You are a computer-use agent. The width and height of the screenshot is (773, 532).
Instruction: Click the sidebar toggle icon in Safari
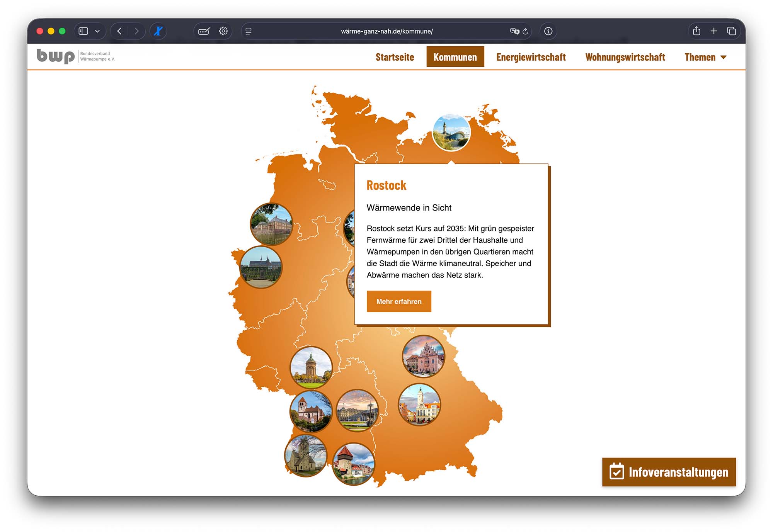(83, 31)
